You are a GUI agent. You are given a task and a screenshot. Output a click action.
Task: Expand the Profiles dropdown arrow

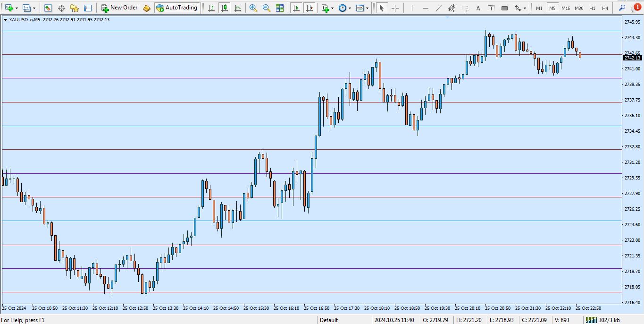click(x=34, y=9)
